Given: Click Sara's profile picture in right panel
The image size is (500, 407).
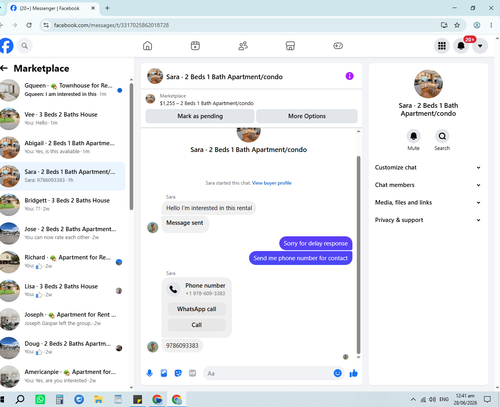Looking at the screenshot, I should [428, 84].
